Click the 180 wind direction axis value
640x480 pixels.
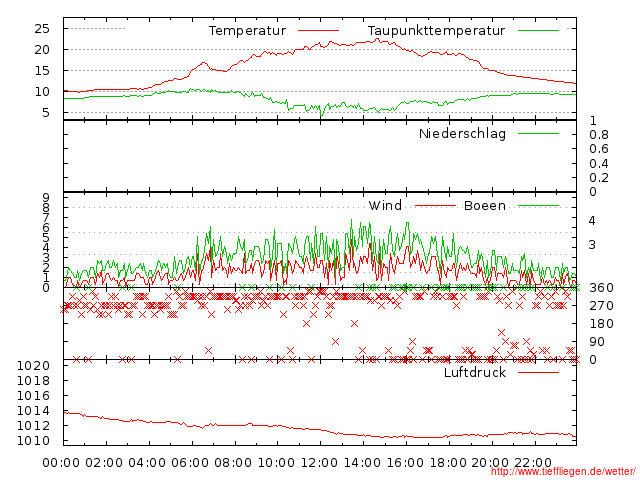(x=601, y=324)
